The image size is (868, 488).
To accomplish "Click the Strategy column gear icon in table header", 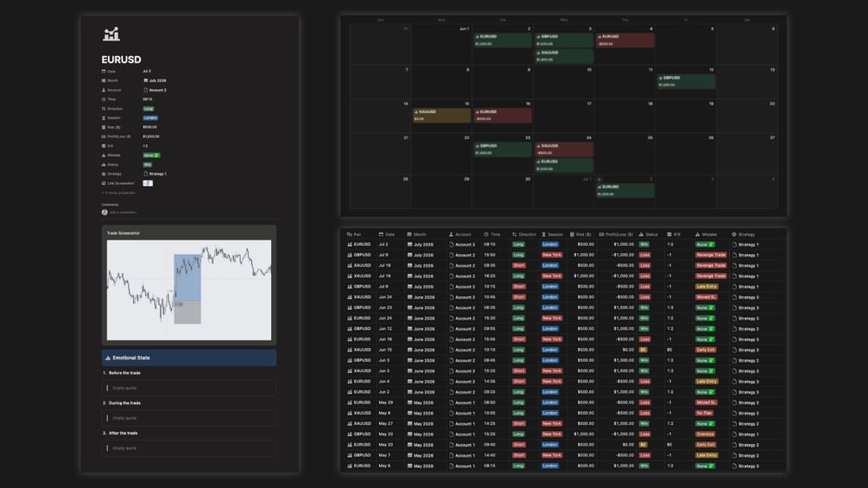I will pyautogui.click(x=734, y=234).
